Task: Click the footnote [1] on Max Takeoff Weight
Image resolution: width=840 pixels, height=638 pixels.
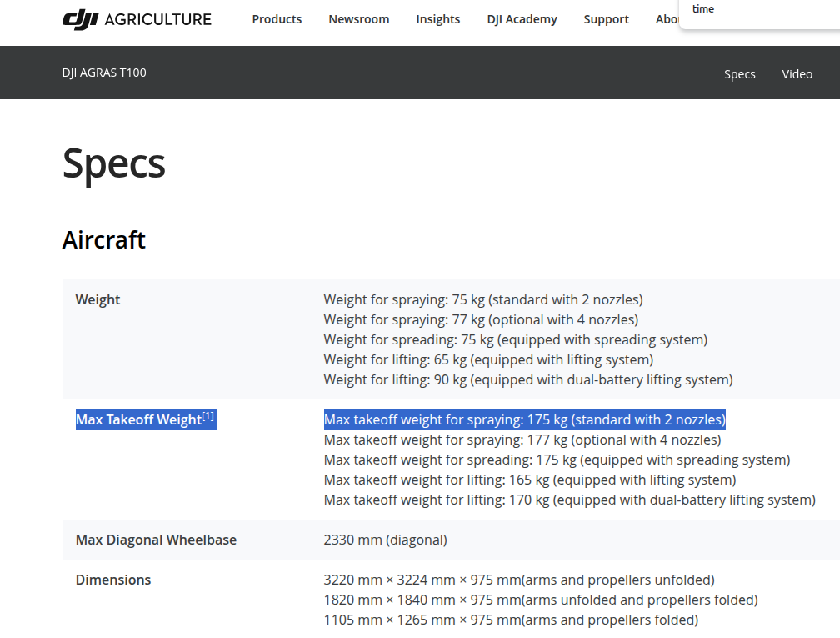Action: coord(207,416)
